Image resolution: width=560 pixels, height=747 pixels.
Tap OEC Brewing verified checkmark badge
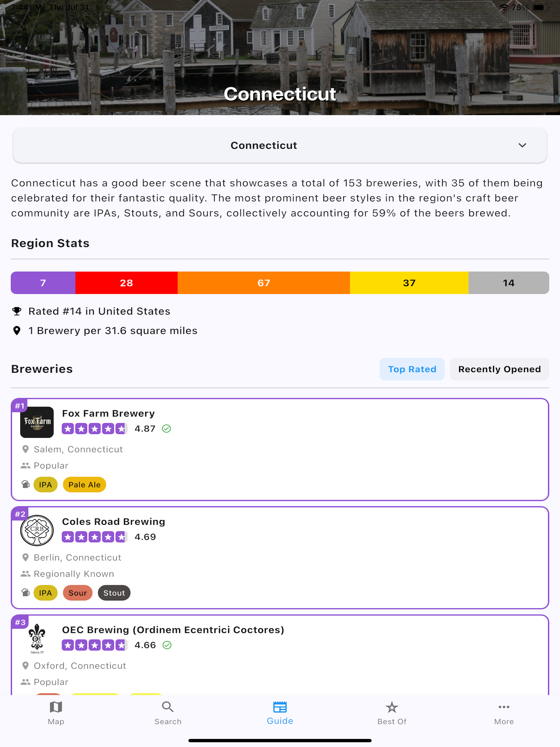click(x=167, y=645)
